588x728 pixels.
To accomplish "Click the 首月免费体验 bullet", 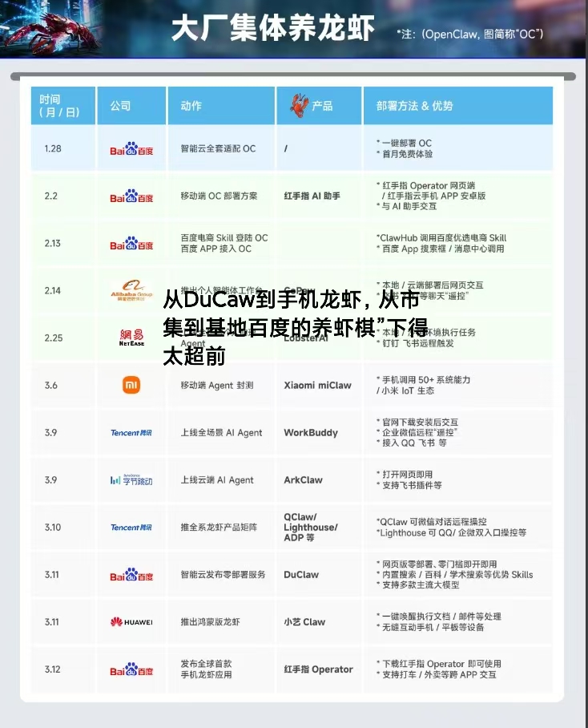I will pyautogui.click(x=405, y=154).
